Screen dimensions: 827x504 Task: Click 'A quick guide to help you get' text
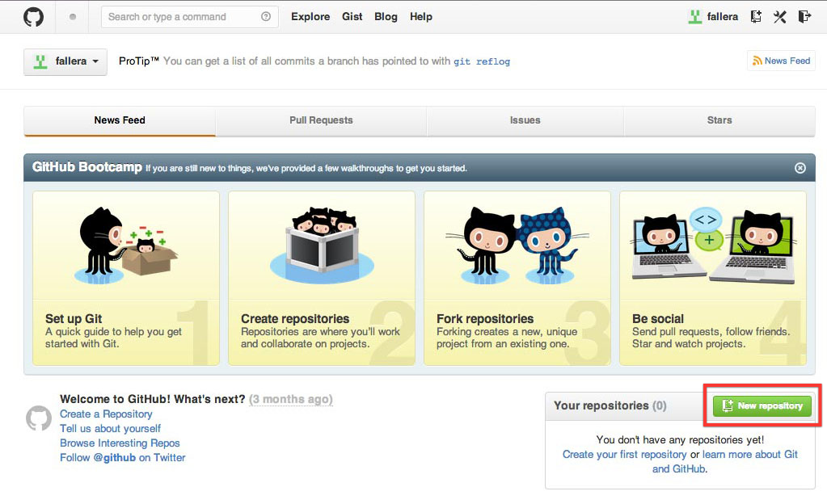click(x=113, y=332)
